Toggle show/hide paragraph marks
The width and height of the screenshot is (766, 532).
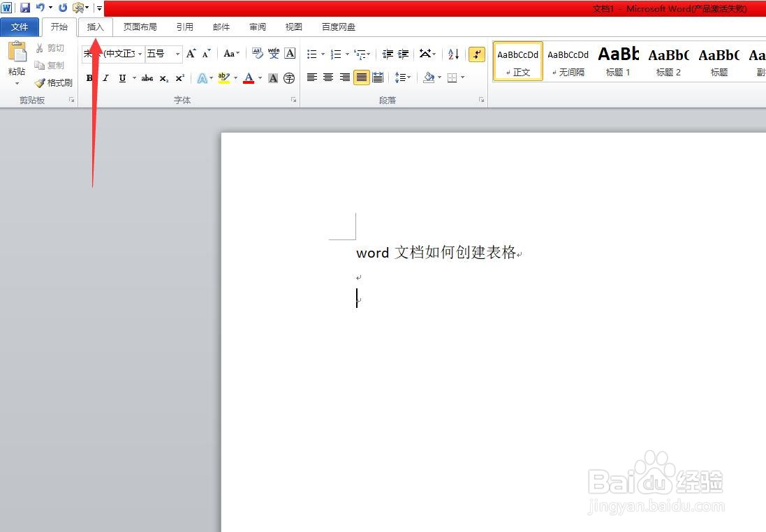coord(477,54)
